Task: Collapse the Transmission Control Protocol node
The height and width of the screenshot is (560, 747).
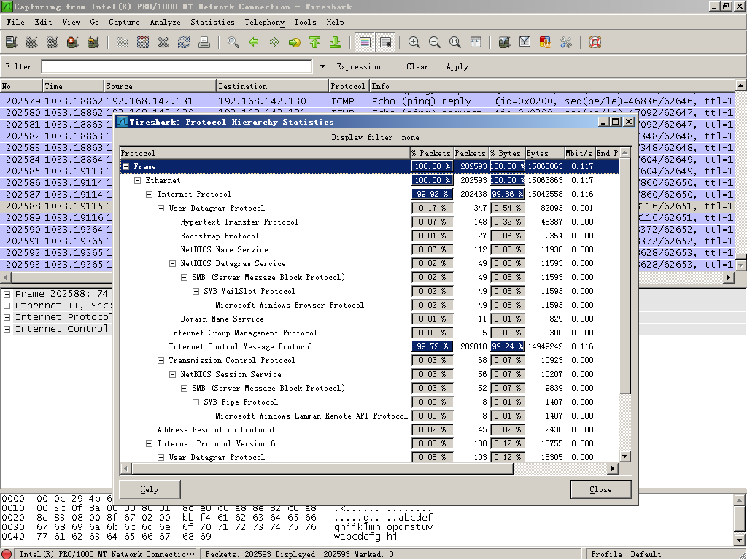Action: tap(161, 360)
